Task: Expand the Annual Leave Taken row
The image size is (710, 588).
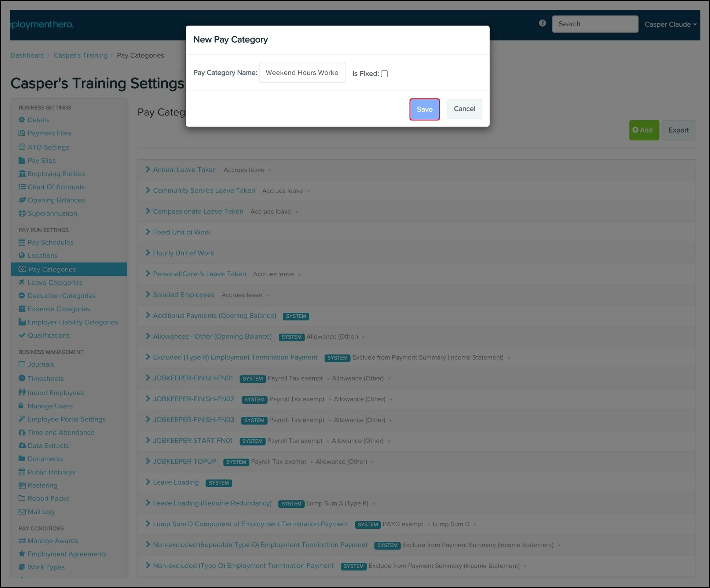Action: tap(148, 169)
